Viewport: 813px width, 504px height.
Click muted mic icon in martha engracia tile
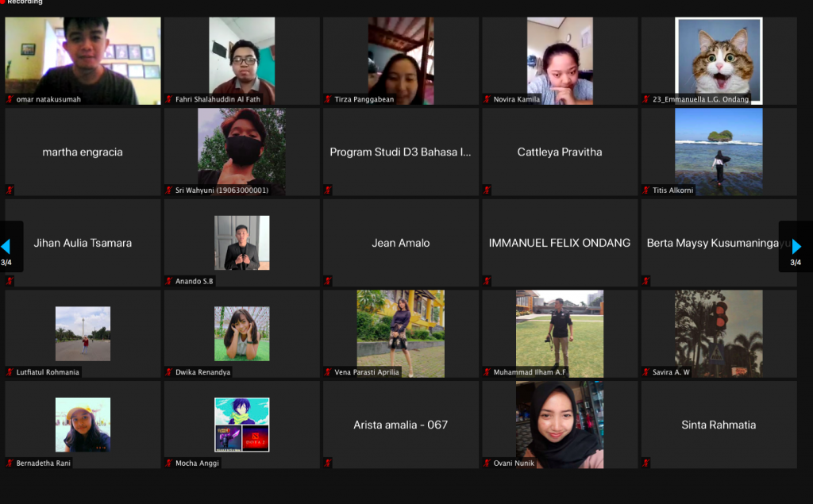tap(10, 190)
